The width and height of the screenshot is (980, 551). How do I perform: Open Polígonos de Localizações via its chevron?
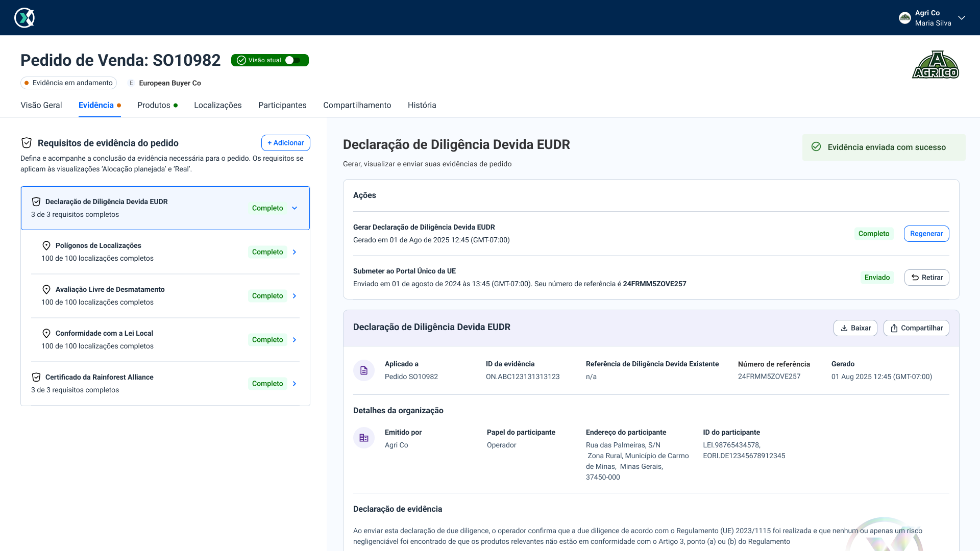click(x=295, y=252)
